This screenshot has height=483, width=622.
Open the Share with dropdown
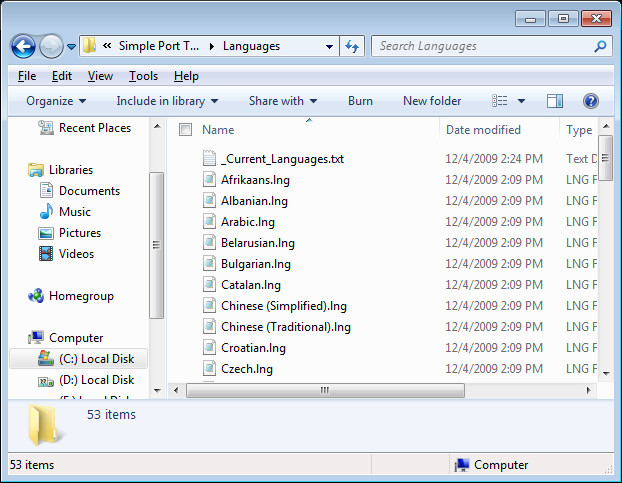pyautogui.click(x=283, y=101)
